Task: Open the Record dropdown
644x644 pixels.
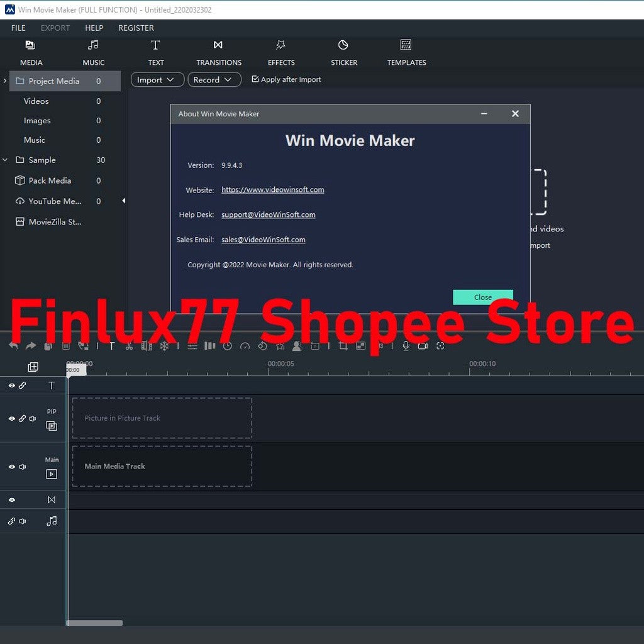Action: click(214, 79)
